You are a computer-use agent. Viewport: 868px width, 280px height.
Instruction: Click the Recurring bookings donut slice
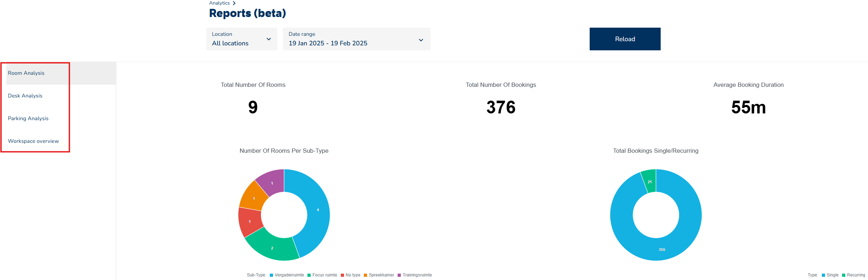coord(650,181)
